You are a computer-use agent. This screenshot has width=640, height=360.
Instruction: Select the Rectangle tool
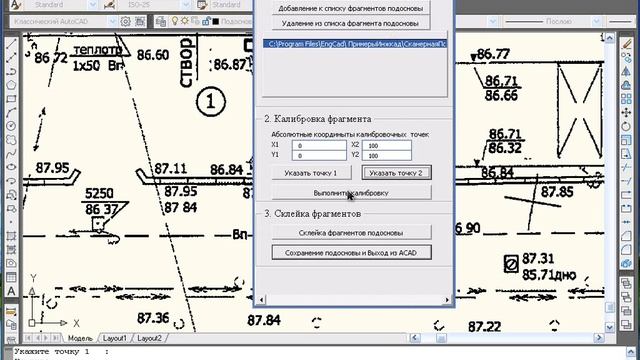click(11, 99)
